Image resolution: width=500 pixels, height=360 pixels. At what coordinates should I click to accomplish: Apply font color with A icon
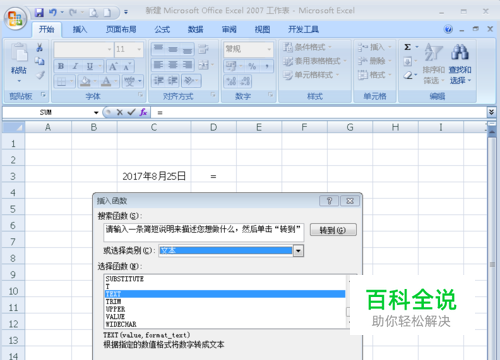coord(106,81)
